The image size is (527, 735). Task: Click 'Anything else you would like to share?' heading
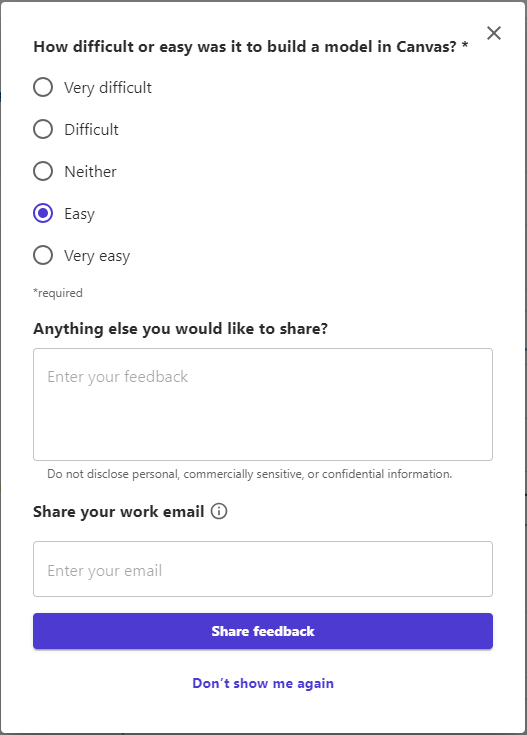181,329
